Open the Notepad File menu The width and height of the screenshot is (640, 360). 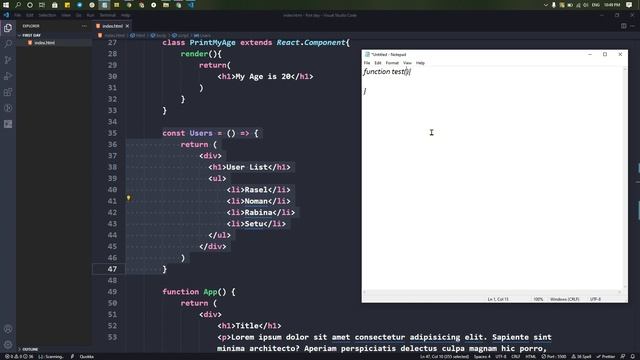tap(367, 63)
